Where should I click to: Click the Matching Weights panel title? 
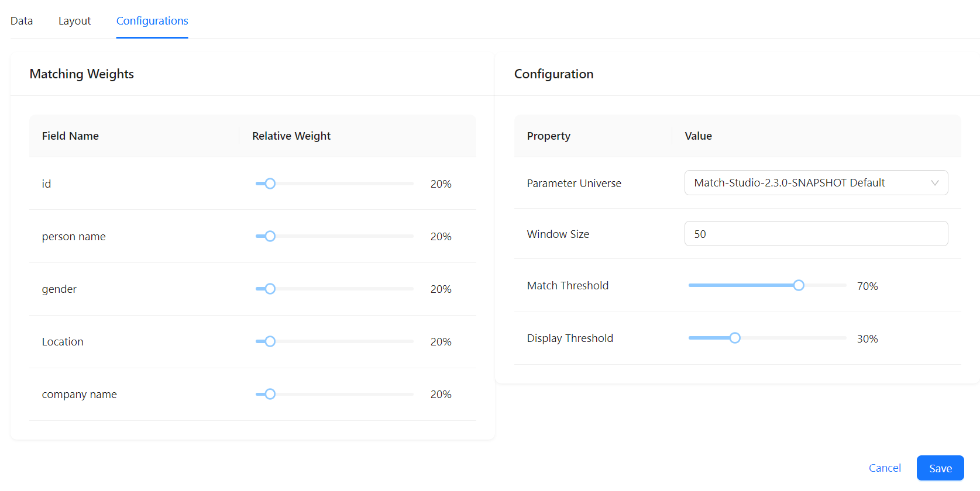pos(82,74)
